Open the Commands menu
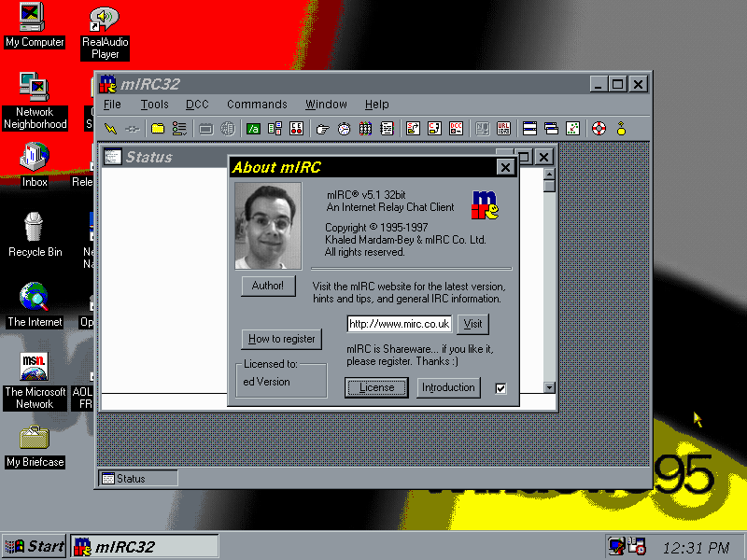747x560 pixels. tap(257, 105)
